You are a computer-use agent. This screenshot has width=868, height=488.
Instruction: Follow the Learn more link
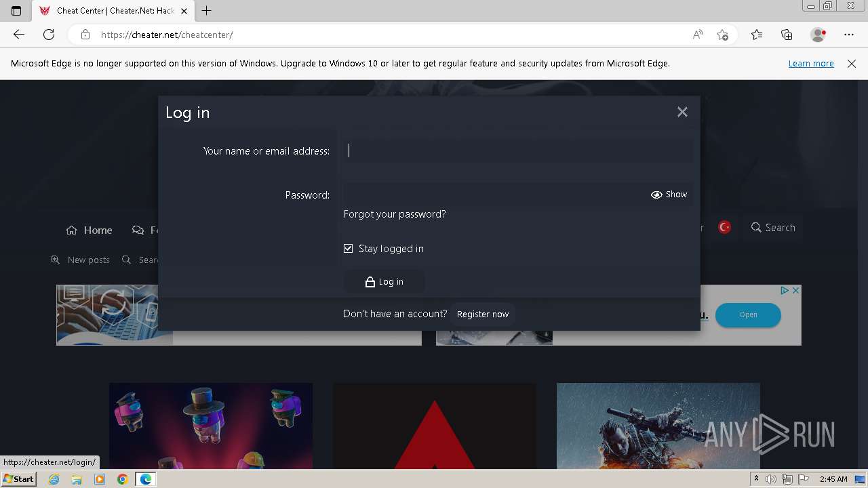tap(811, 64)
